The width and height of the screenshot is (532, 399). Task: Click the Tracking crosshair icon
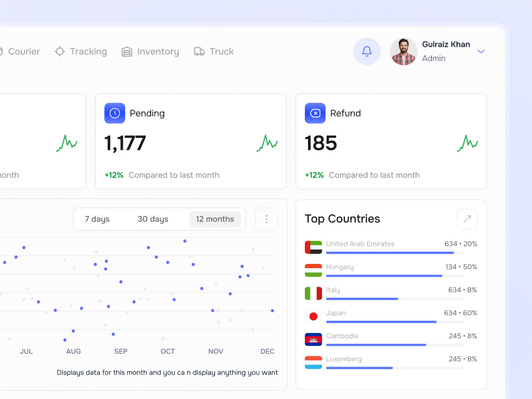60,52
